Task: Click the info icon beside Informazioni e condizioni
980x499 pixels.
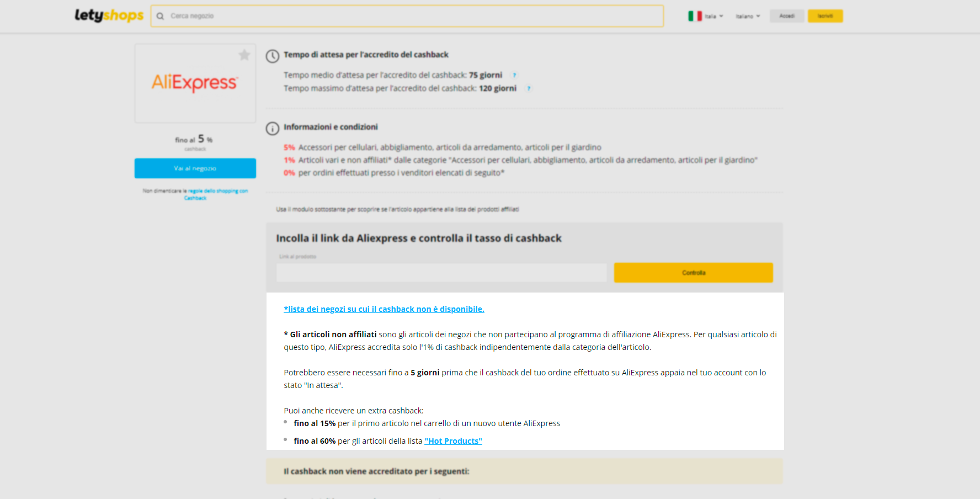Action: (273, 128)
